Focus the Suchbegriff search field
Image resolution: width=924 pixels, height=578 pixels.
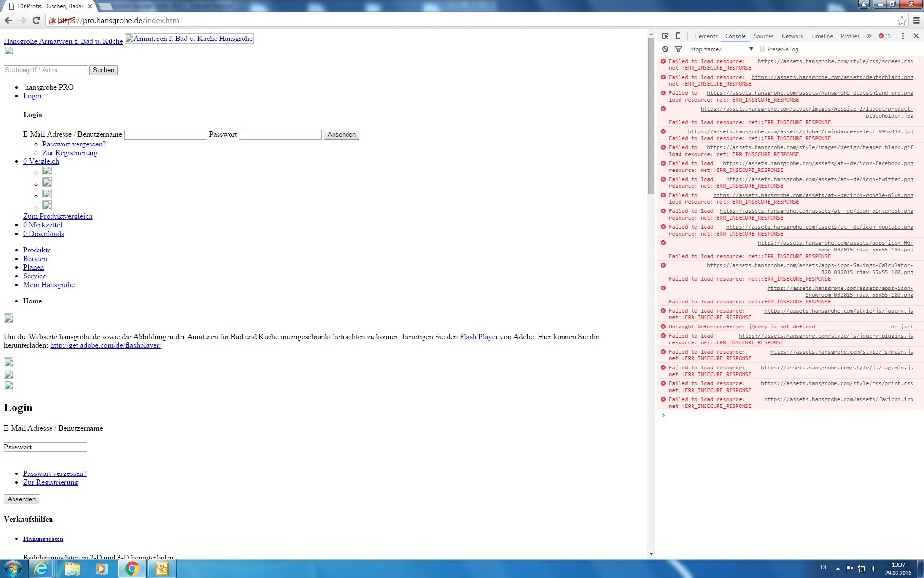click(45, 70)
